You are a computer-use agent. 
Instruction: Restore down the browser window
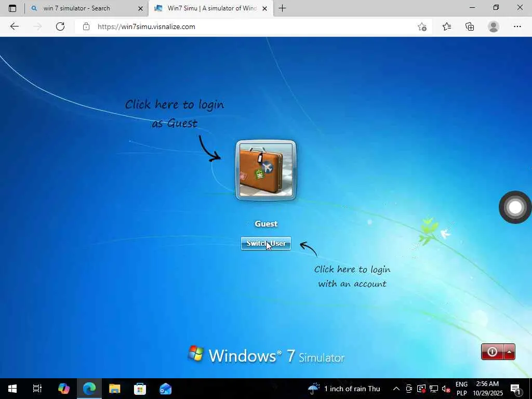[x=496, y=7]
